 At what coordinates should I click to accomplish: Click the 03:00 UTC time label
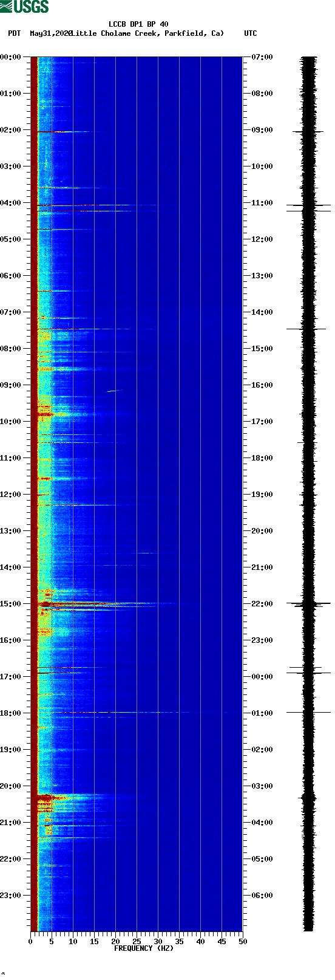tap(262, 786)
